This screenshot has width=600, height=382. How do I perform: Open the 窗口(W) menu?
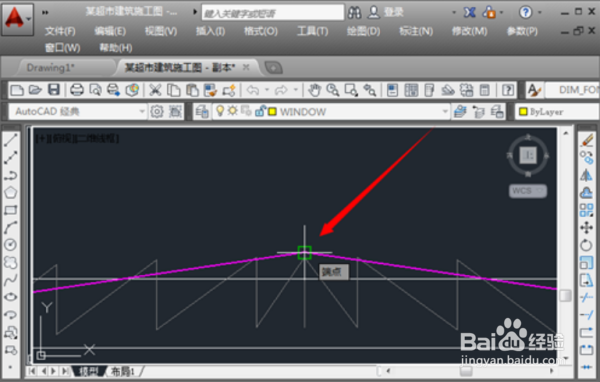tap(62, 48)
